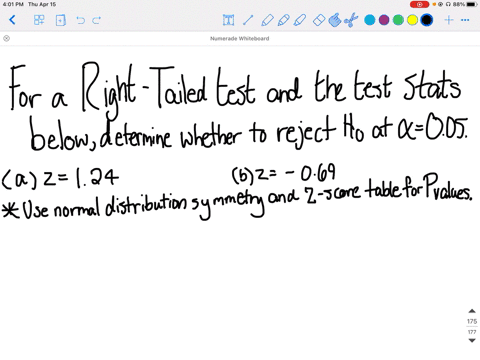The height and width of the screenshot is (360, 480).
Task: Add a new page icon
Action: pos(60,20)
